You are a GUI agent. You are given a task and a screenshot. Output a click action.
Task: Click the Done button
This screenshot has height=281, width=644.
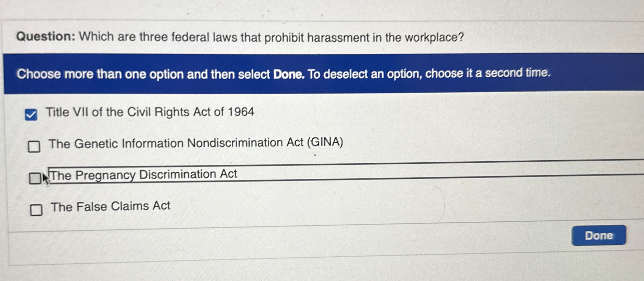(x=598, y=235)
